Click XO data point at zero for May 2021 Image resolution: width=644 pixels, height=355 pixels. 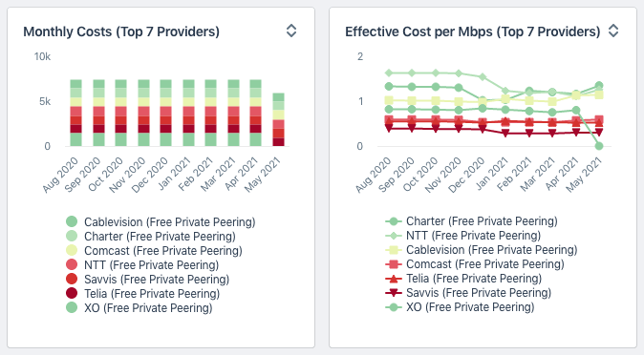[599, 146]
